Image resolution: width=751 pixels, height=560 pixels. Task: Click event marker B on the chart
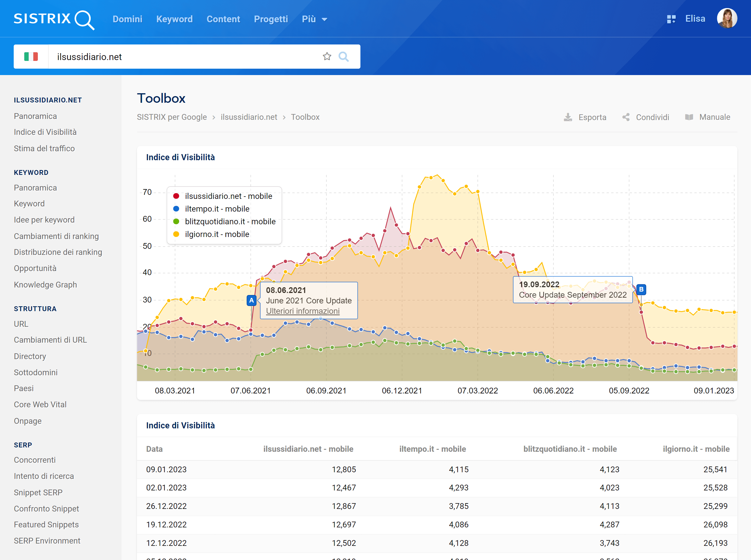641,290
